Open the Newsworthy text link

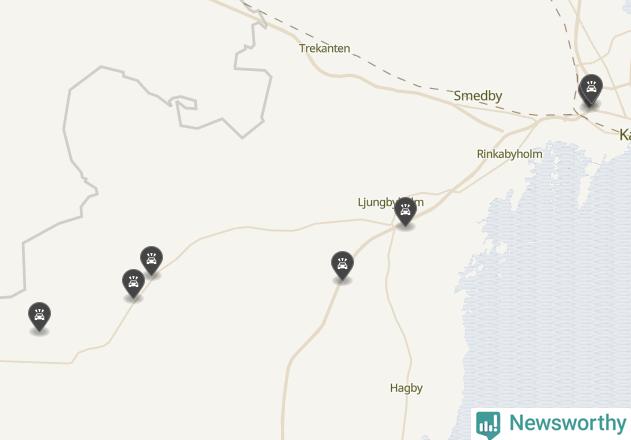coord(567,423)
